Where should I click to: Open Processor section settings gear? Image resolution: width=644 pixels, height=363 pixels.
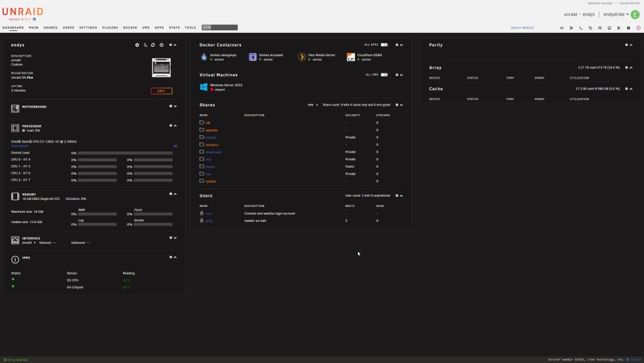pos(171,125)
